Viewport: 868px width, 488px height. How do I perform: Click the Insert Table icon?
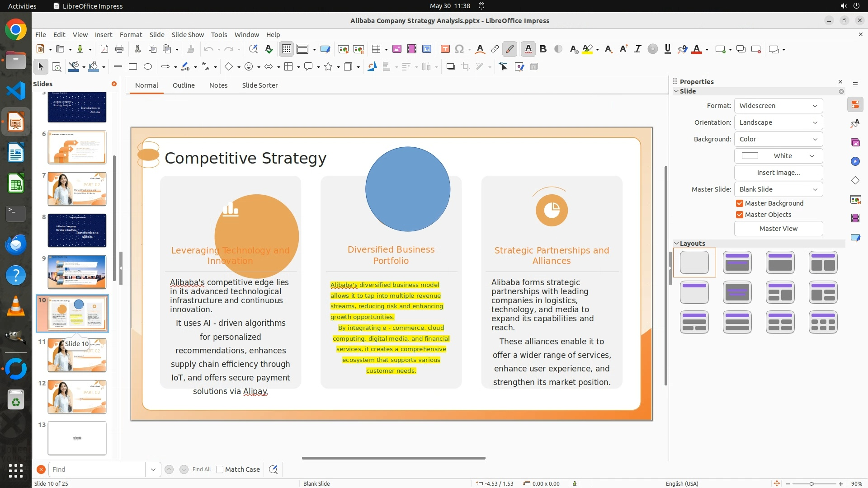click(376, 49)
